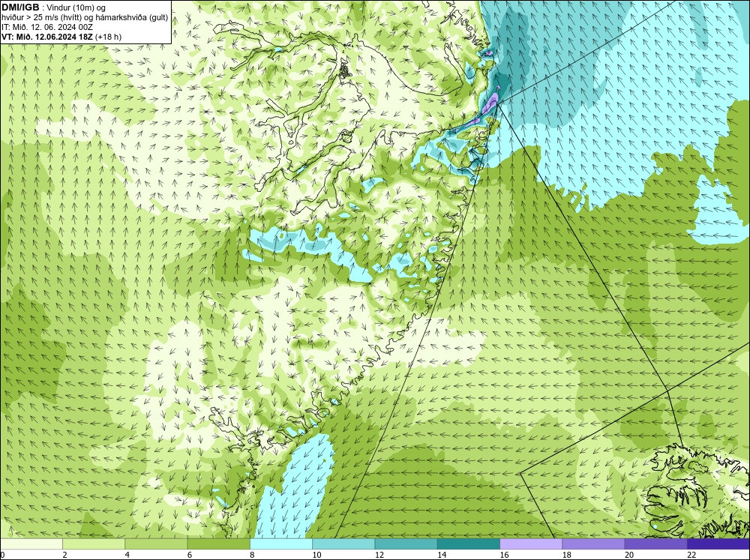Screen dimensions: 750x560
Task: Click the legend scale value "16"
Action: pos(504,555)
